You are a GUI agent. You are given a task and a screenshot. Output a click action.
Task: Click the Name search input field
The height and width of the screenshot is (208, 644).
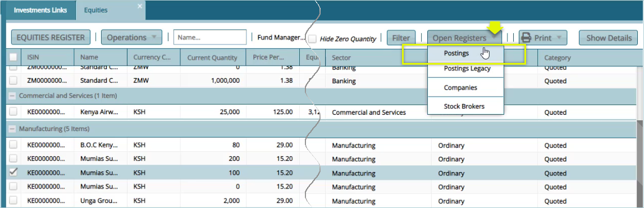(210, 37)
